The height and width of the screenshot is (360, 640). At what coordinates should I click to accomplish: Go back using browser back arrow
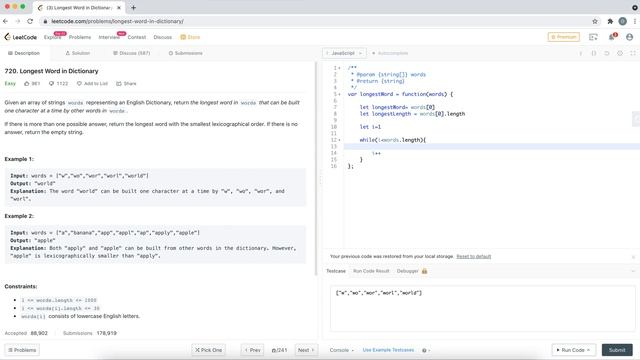5,21
